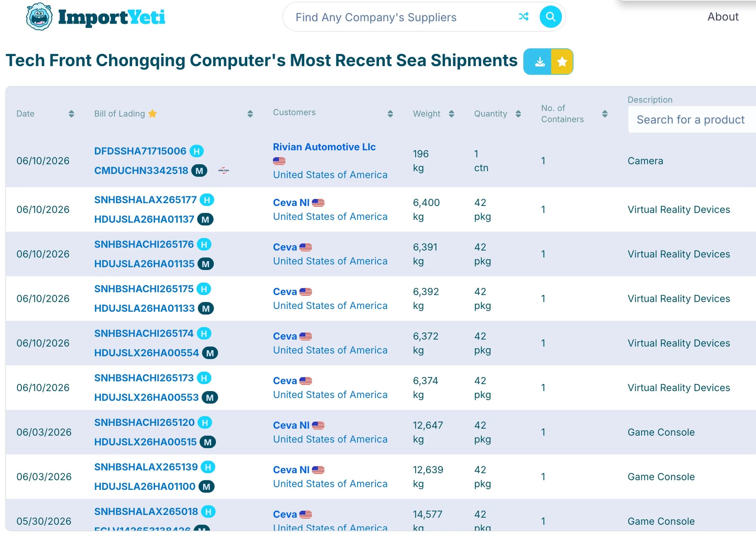Click the Camera description cell
The height and width of the screenshot is (540, 756).
point(645,161)
